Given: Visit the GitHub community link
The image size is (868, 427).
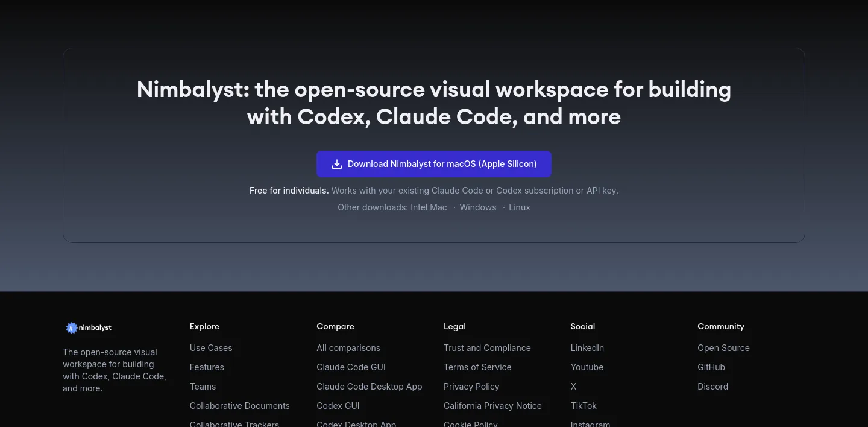Looking at the screenshot, I should pyautogui.click(x=711, y=367).
